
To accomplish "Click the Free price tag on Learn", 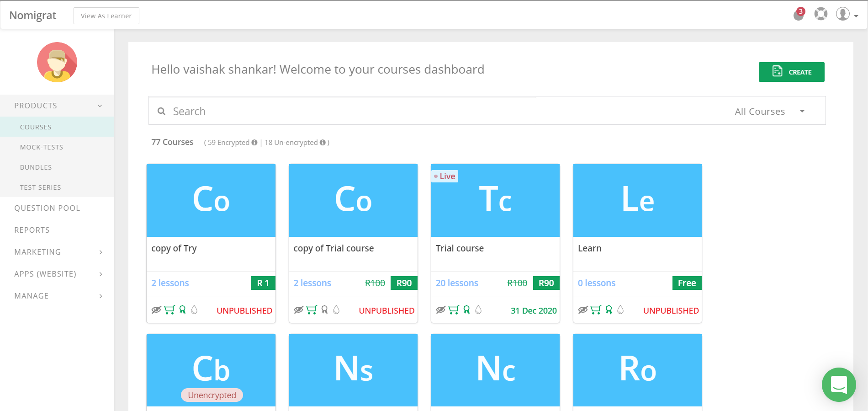I will pos(687,283).
